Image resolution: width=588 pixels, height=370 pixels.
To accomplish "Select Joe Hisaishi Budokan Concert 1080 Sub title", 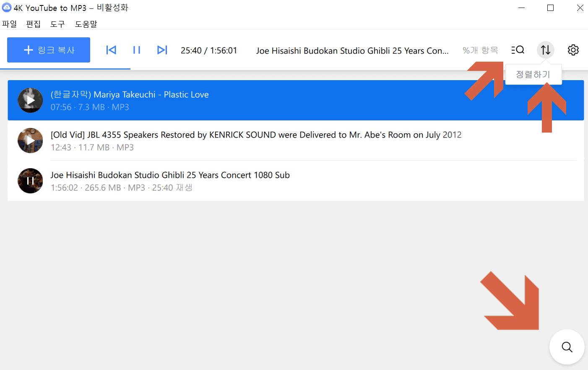I will pyautogui.click(x=170, y=175).
